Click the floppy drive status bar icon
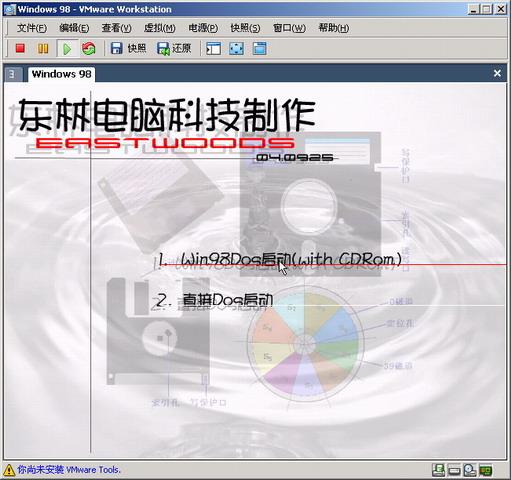This screenshot has height=480, width=511. pos(438,470)
